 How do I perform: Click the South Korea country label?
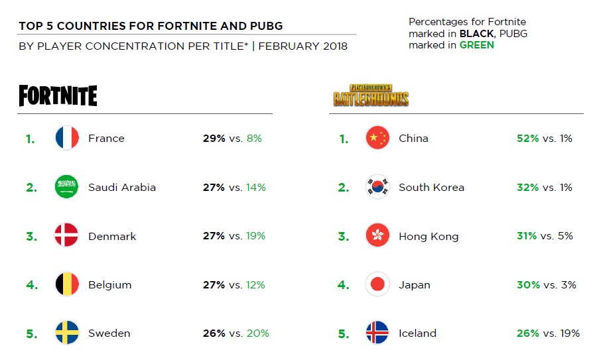tap(431, 188)
